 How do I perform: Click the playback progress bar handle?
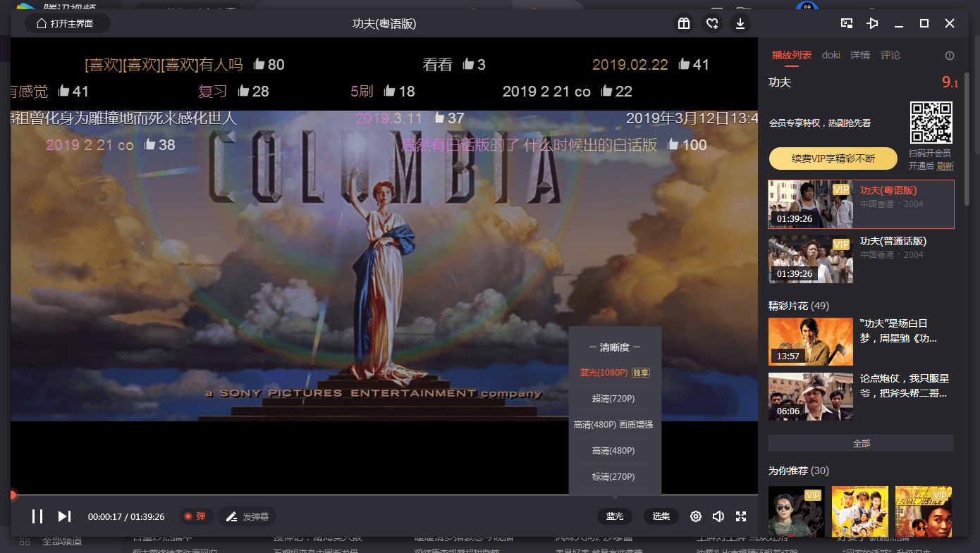tap(13, 495)
